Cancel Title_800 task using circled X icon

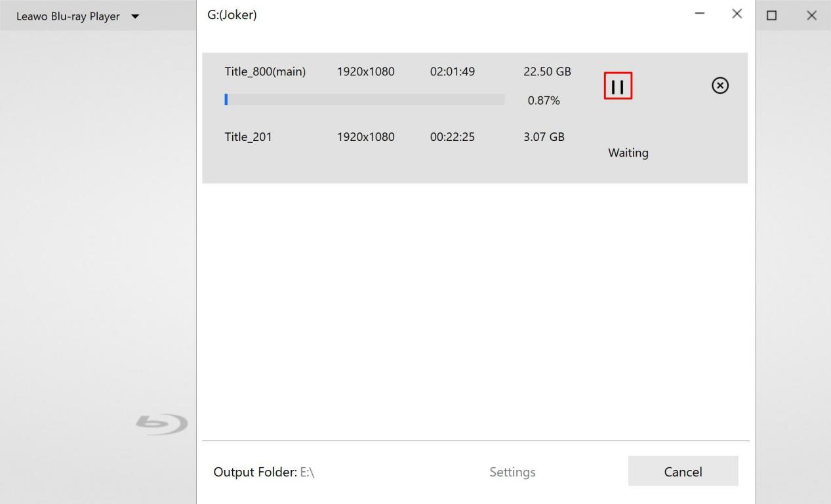(x=720, y=86)
